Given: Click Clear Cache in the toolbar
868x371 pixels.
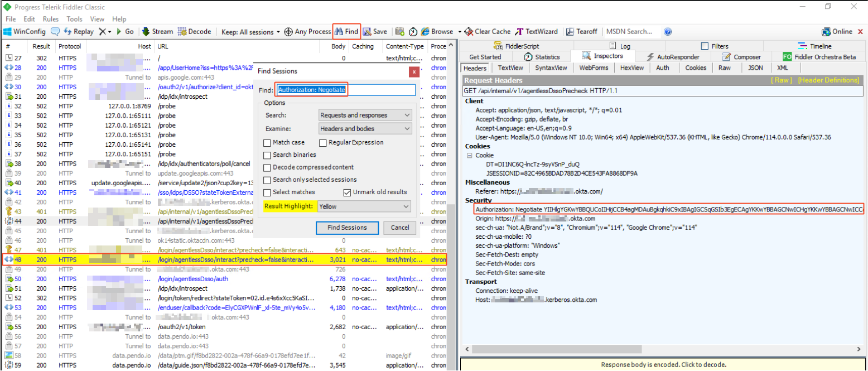Looking at the screenshot, I should (488, 32).
